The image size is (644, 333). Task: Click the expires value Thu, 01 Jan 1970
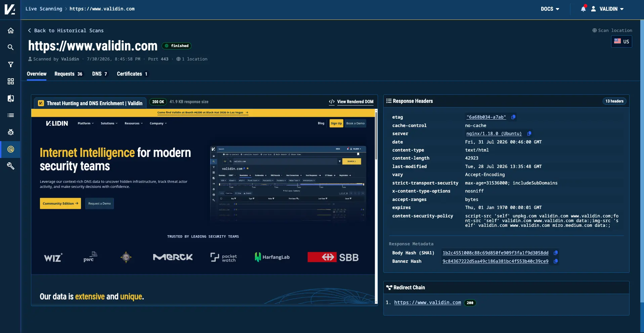(503, 207)
